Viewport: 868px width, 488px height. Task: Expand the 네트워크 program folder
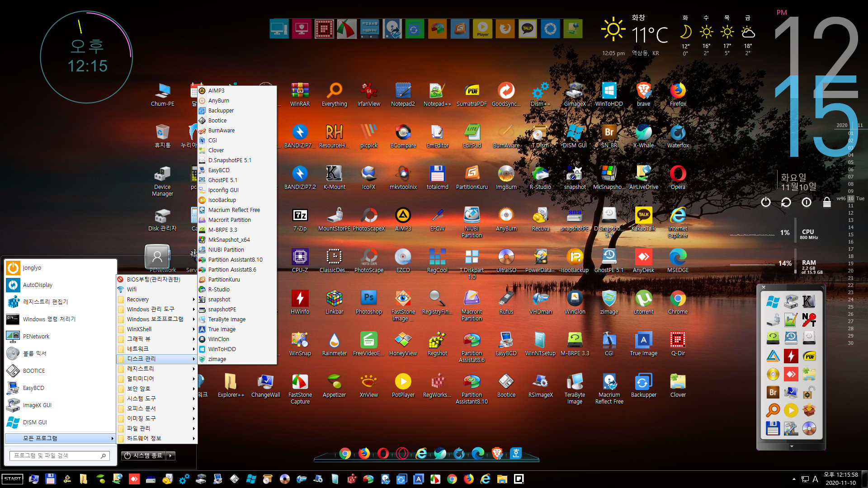click(x=156, y=349)
